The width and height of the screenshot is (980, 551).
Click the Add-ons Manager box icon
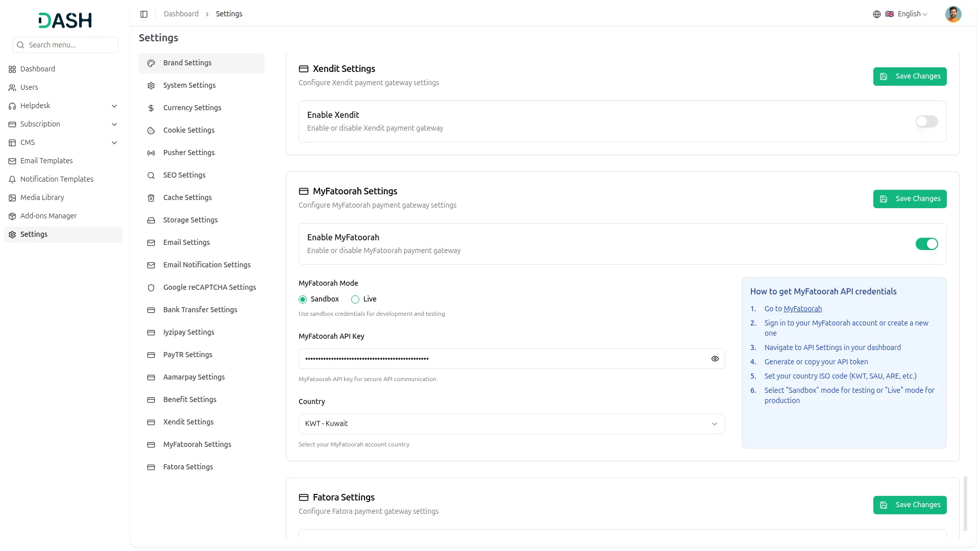[x=12, y=216]
